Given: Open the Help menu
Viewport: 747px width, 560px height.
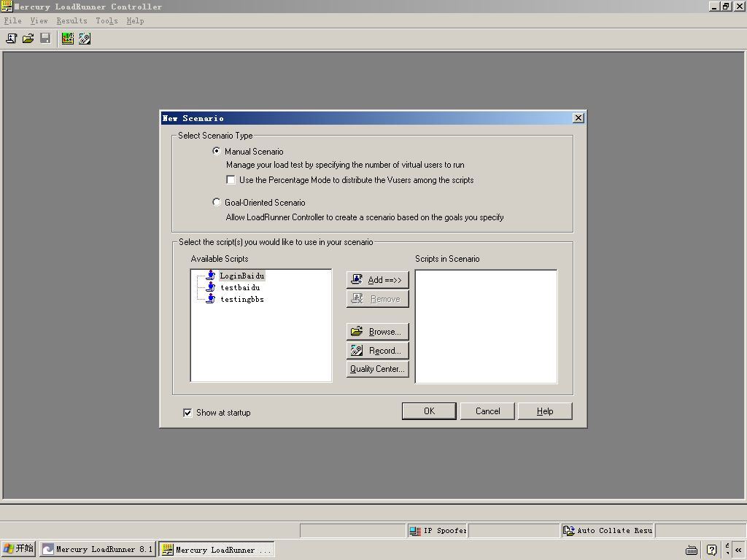Looking at the screenshot, I should 135,20.
